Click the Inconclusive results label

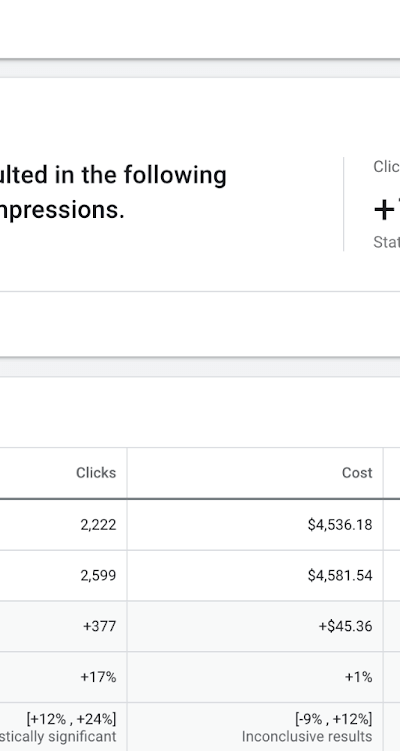point(307,737)
